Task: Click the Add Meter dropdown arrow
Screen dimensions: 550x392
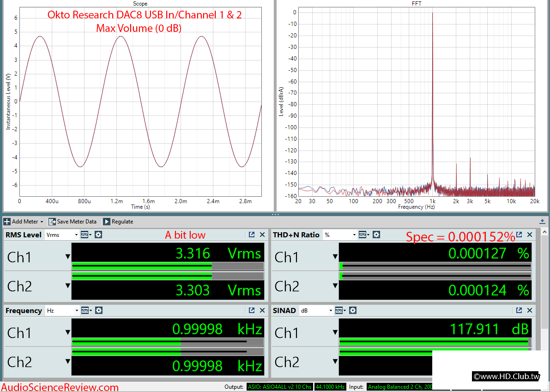Action: point(42,222)
